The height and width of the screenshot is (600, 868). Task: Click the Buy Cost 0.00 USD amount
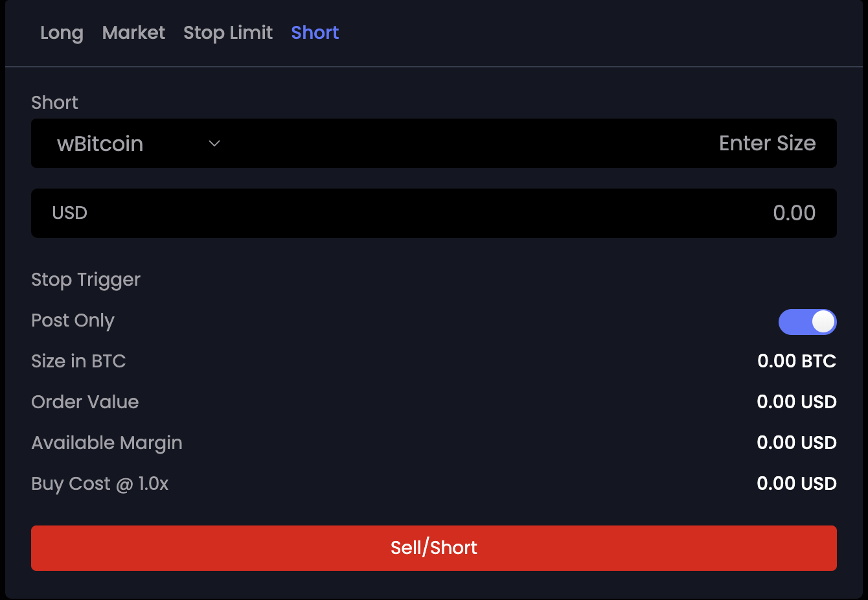[797, 483]
